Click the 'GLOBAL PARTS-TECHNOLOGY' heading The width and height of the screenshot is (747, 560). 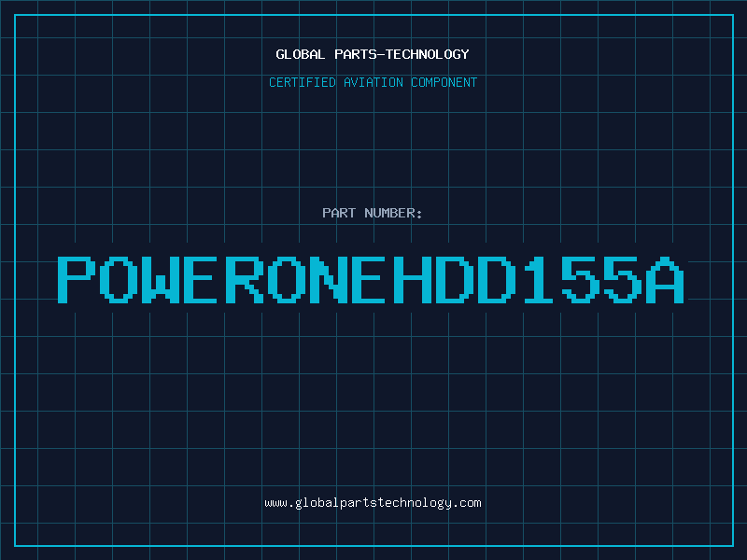[x=373, y=54]
